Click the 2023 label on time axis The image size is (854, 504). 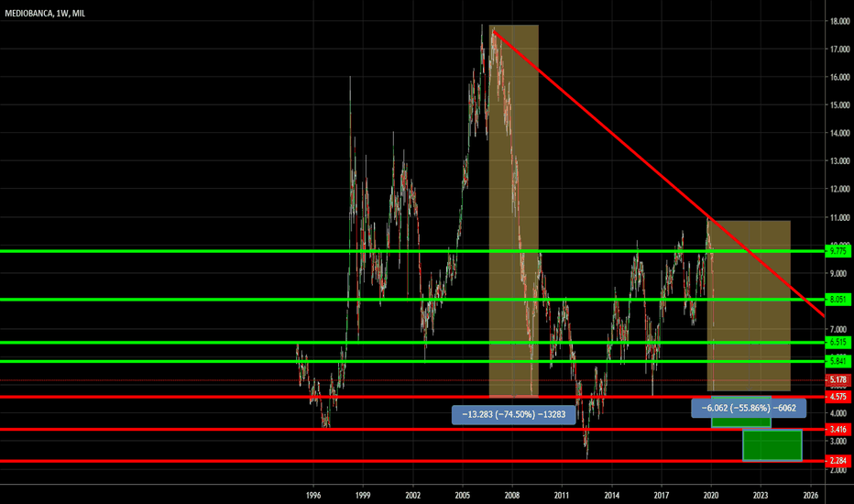click(761, 495)
